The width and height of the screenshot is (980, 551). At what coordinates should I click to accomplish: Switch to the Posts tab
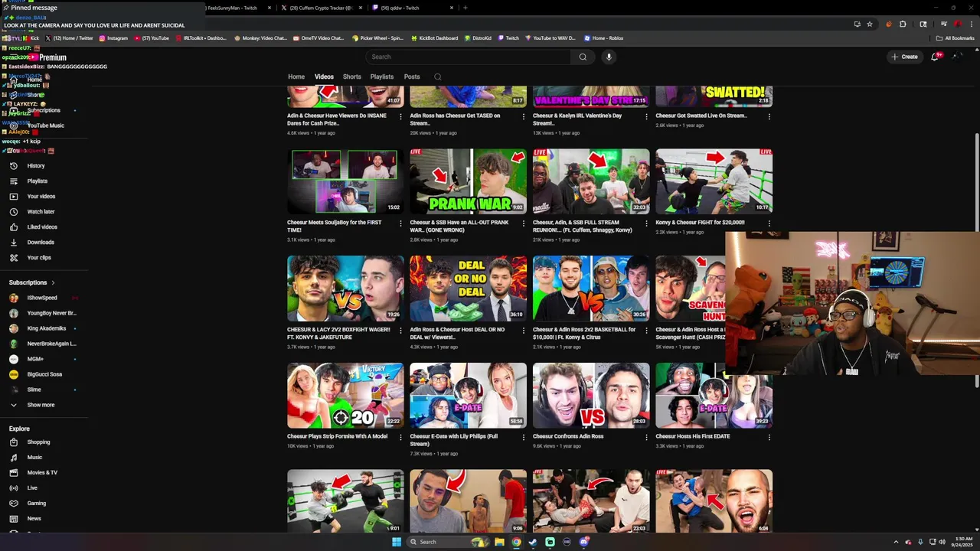(412, 77)
